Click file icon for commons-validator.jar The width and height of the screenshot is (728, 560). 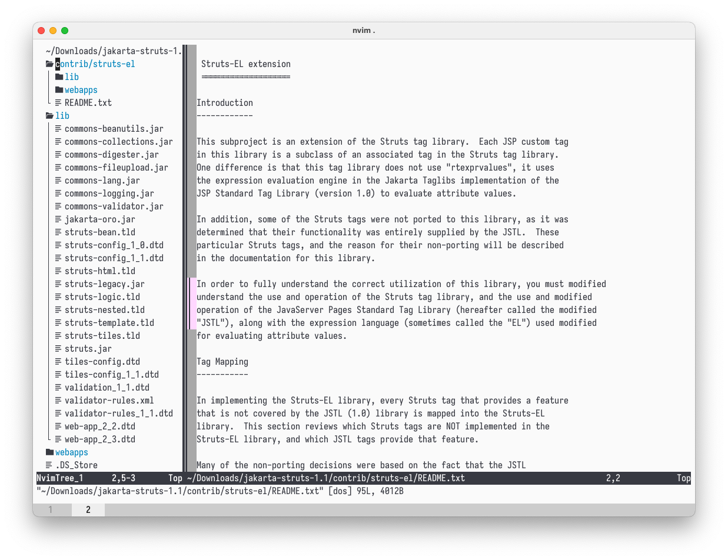point(58,206)
